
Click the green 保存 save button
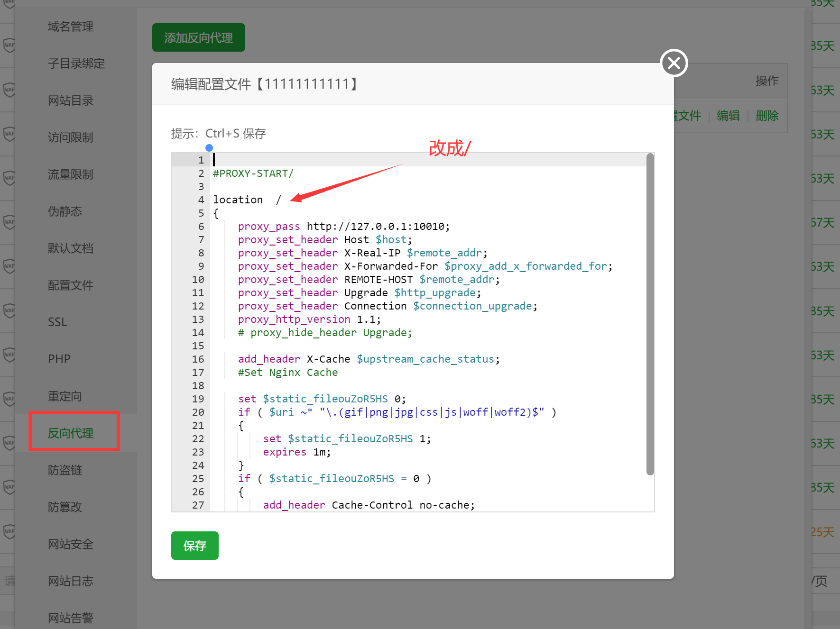point(194,546)
